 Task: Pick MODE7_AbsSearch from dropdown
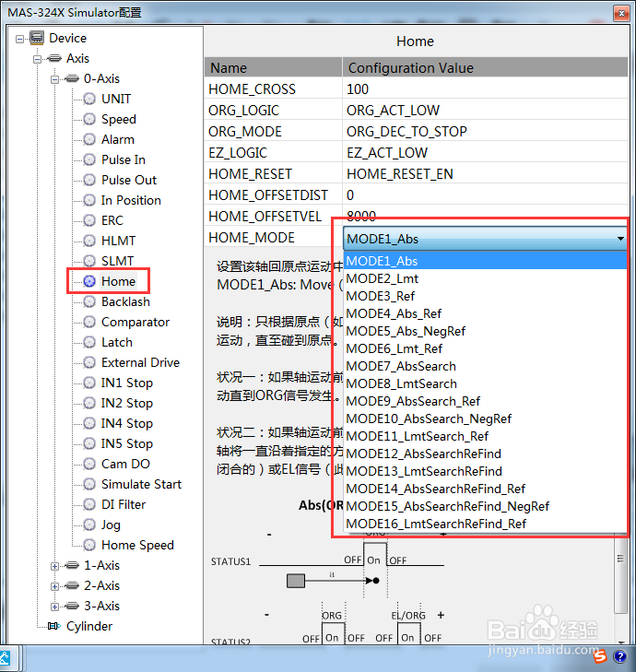pyautogui.click(x=485, y=367)
